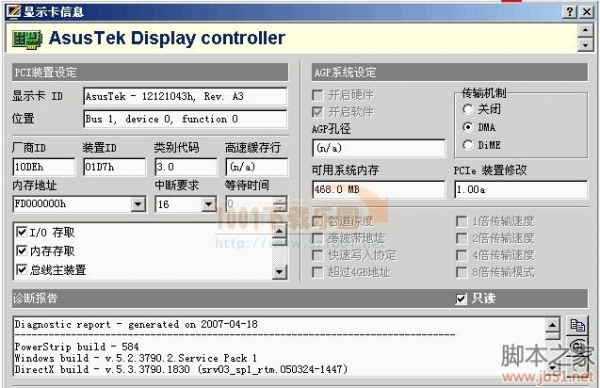The image size is (600, 388).
Task: Open the 内存地址 FD000000h dropdown
Action: (138, 204)
